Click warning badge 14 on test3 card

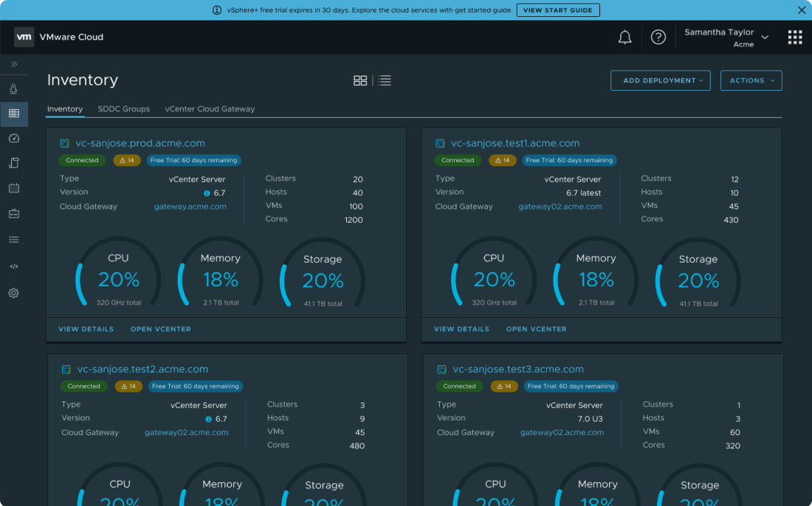[x=504, y=386]
